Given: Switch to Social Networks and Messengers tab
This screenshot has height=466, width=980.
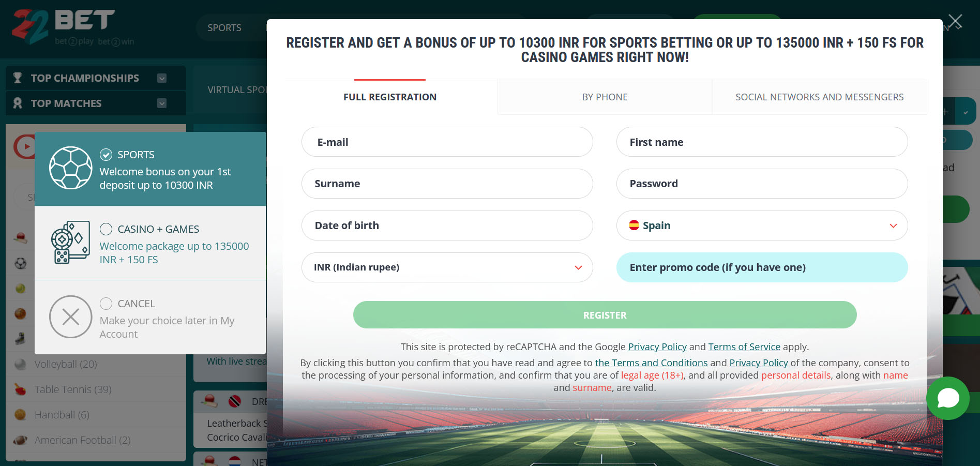Looking at the screenshot, I should point(819,97).
